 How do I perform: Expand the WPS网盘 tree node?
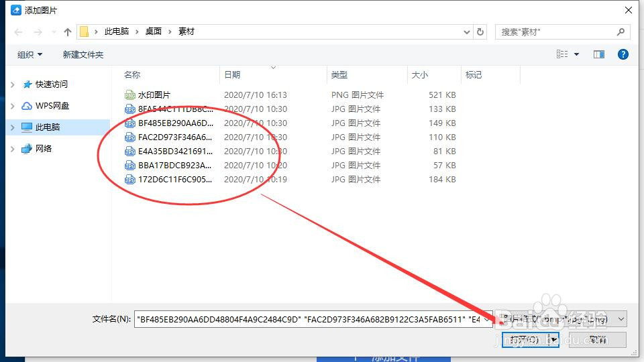click(12, 106)
